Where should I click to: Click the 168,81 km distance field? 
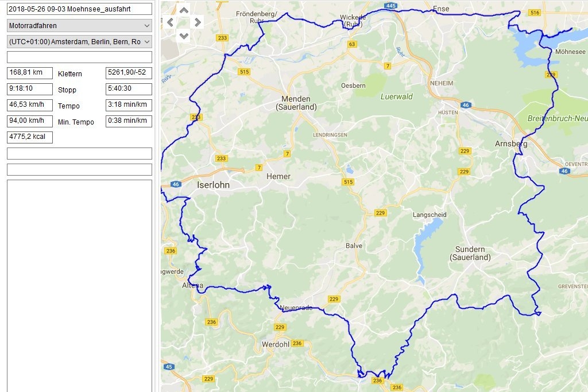[x=30, y=73]
